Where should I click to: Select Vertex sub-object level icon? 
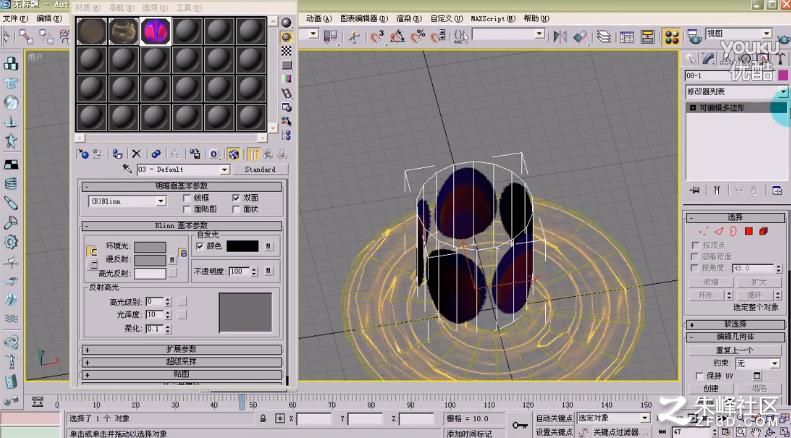coord(702,231)
